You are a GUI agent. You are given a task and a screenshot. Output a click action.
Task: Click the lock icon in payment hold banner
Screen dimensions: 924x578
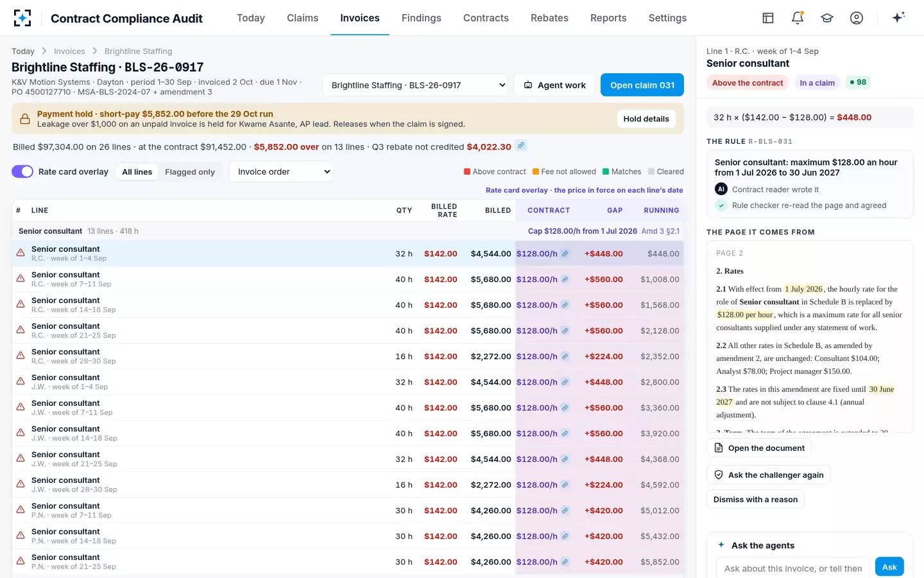pos(24,119)
